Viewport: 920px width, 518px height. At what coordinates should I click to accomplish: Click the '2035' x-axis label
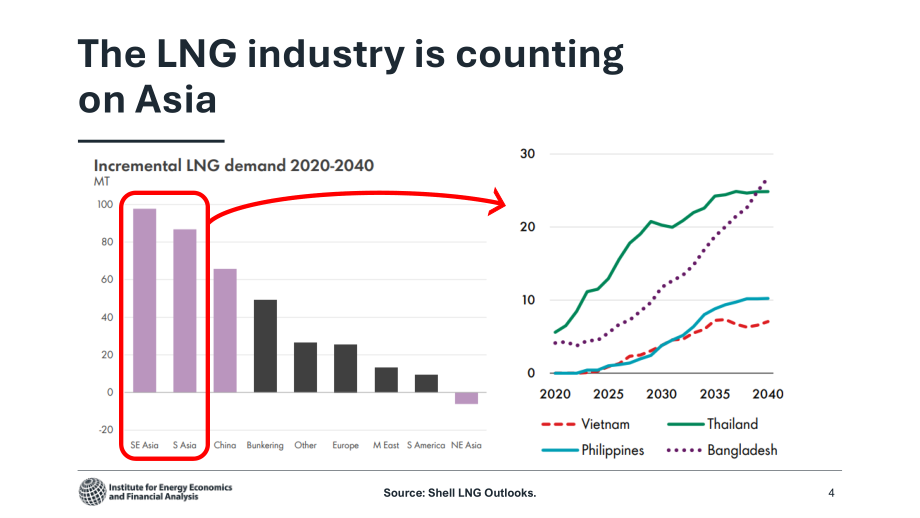coord(715,394)
